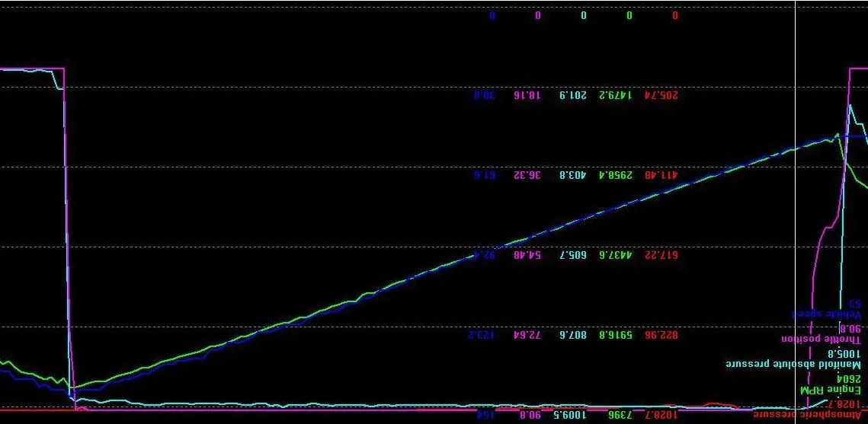
Task: Click the cyan 1005.8 manifold pressure readout
Action: pos(844,353)
